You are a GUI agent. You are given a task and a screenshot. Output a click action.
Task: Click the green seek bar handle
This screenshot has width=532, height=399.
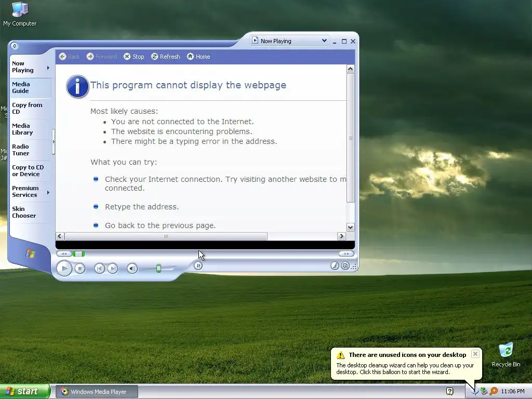(78, 254)
